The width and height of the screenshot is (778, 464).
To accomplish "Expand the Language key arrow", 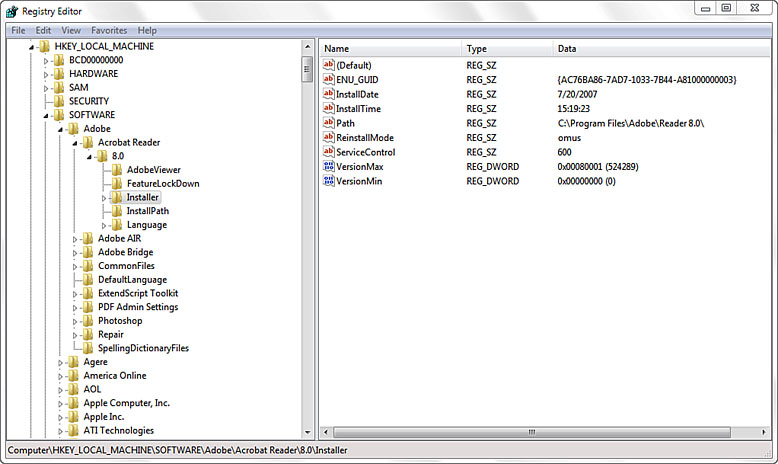I will point(104,226).
